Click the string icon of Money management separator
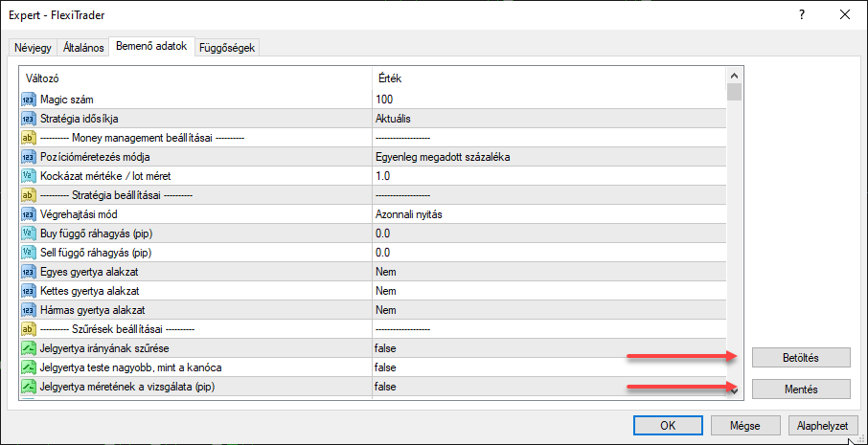The height and width of the screenshot is (445, 868). 28,138
